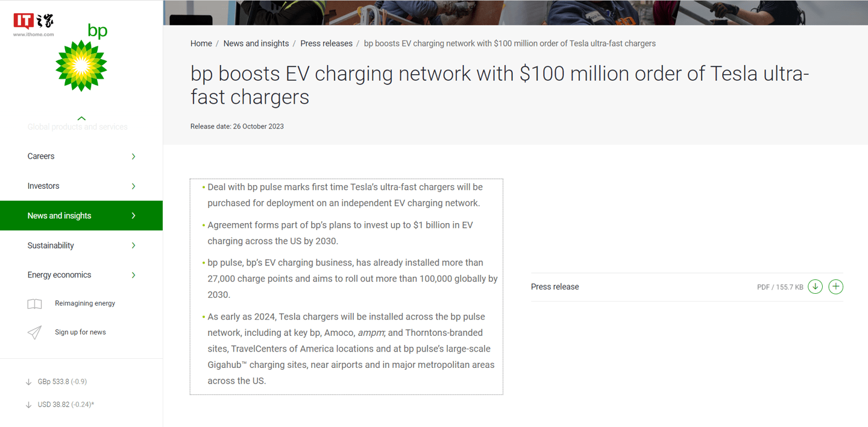Click the paper plane Sign up icon
868x427 pixels.
[x=34, y=332]
